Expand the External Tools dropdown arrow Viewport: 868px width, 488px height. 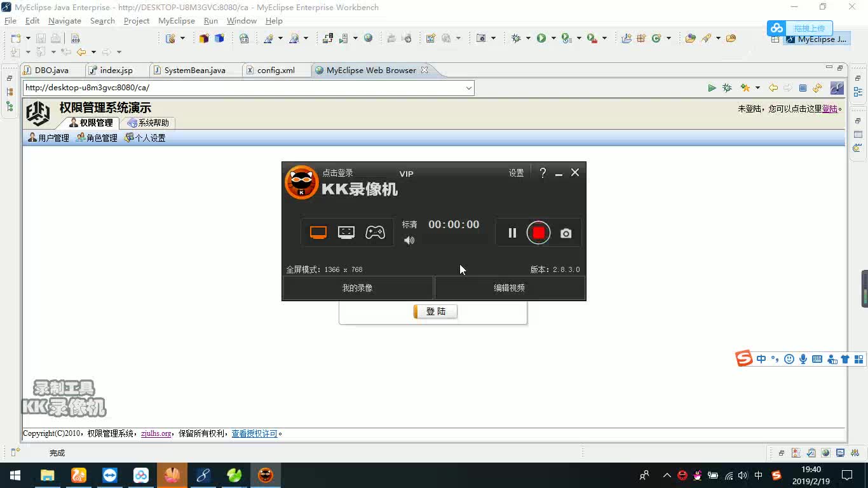pos(604,38)
